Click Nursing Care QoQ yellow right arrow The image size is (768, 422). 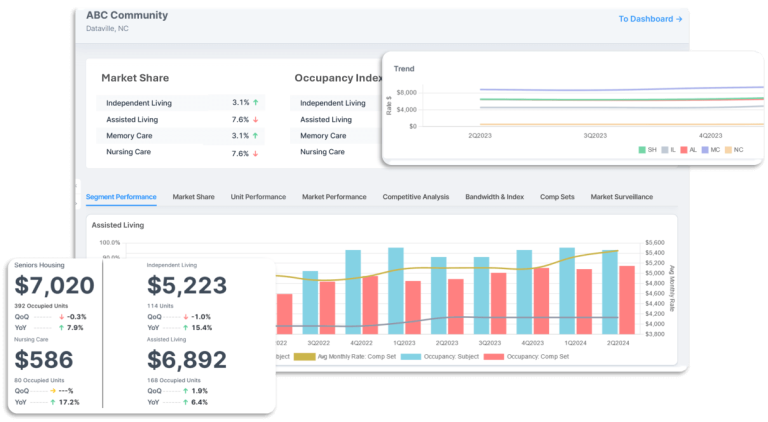click(x=53, y=391)
